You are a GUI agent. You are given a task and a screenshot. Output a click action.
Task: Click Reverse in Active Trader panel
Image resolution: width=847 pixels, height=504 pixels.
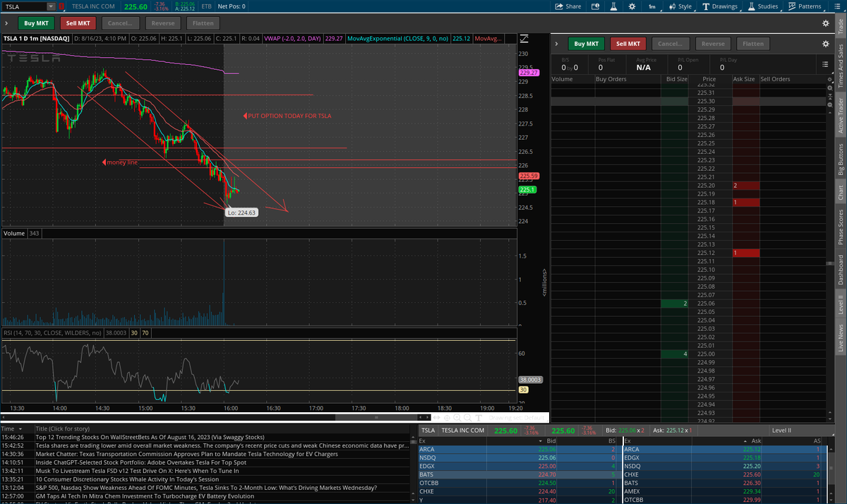coord(713,44)
